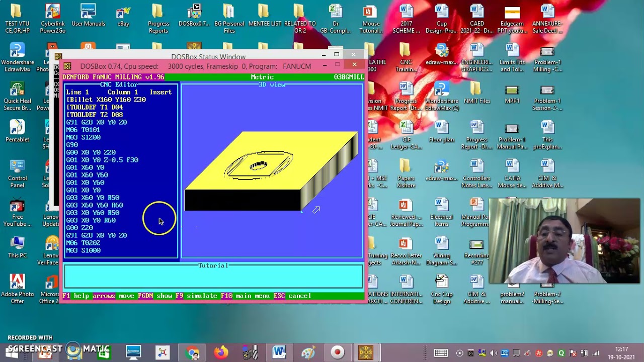Open the eBay desktop shortcut

[x=123, y=15]
